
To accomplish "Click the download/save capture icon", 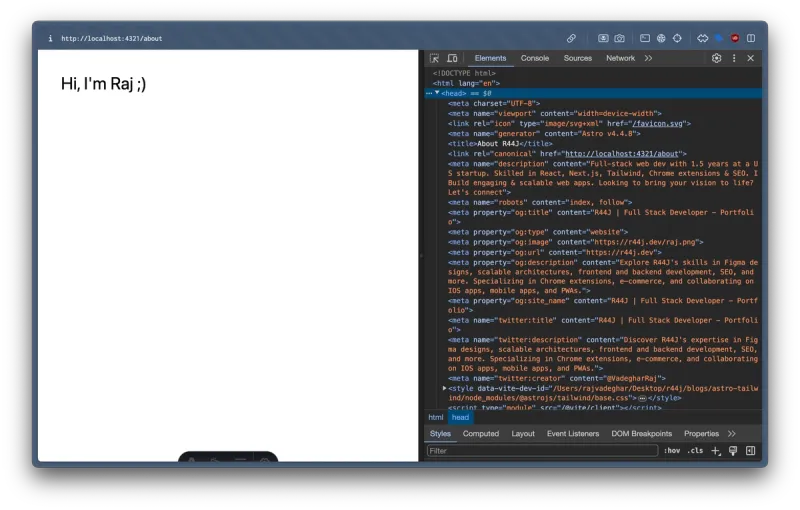I will click(x=603, y=38).
